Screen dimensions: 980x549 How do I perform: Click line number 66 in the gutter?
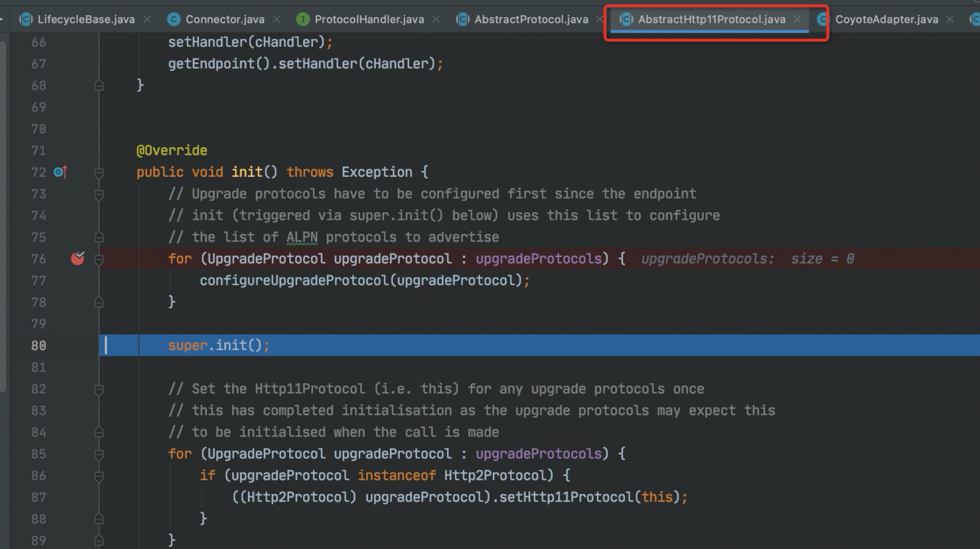tap(38, 42)
